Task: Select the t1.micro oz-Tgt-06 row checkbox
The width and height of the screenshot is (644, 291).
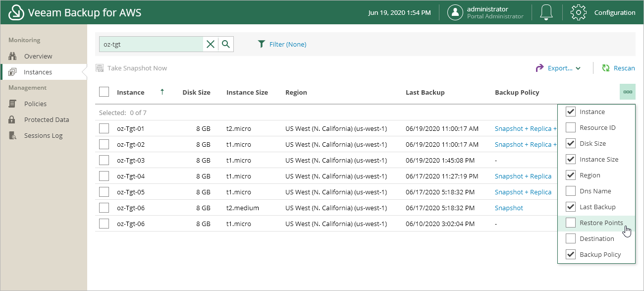Action: 104,224
